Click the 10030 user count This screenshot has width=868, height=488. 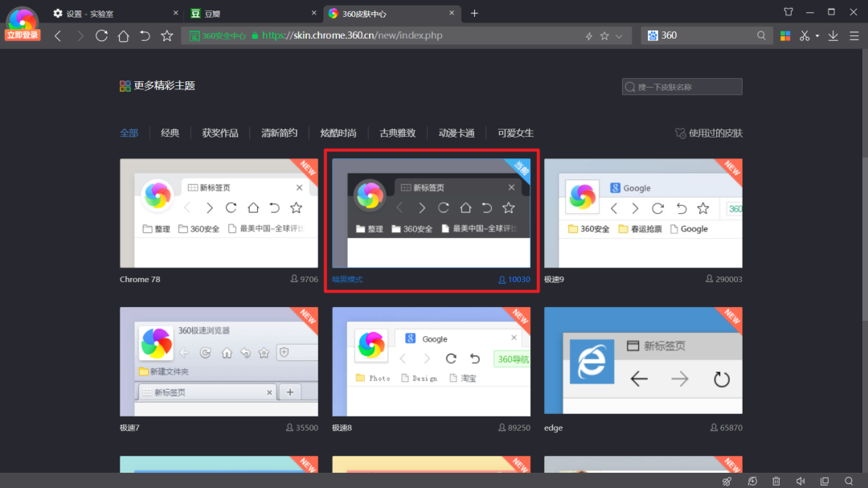514,279
